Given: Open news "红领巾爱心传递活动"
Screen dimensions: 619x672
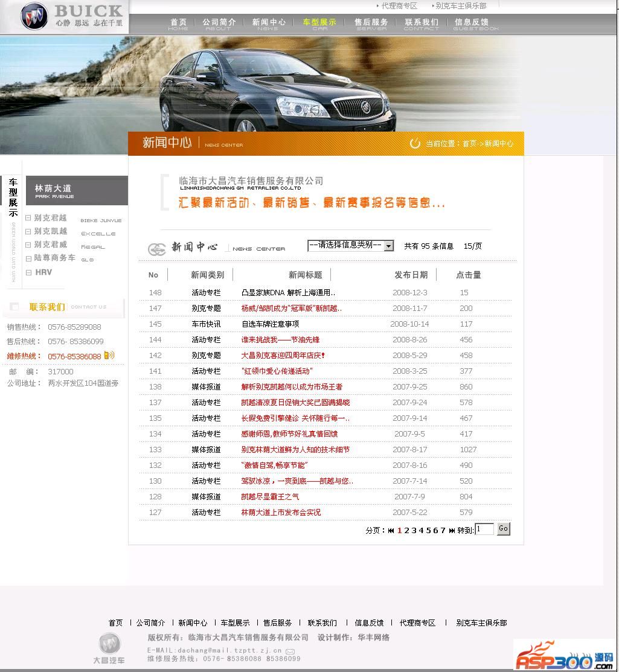Looking at the screenshot, I should tap(277, 371).
